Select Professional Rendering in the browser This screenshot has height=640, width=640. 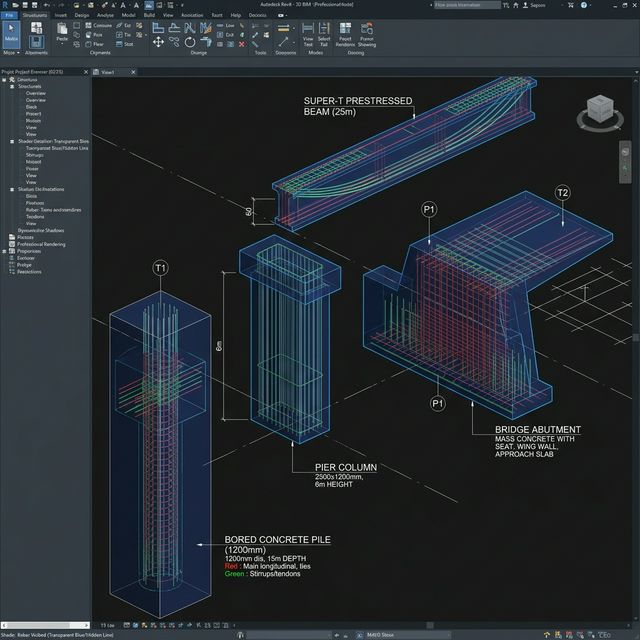pos(41,244)
